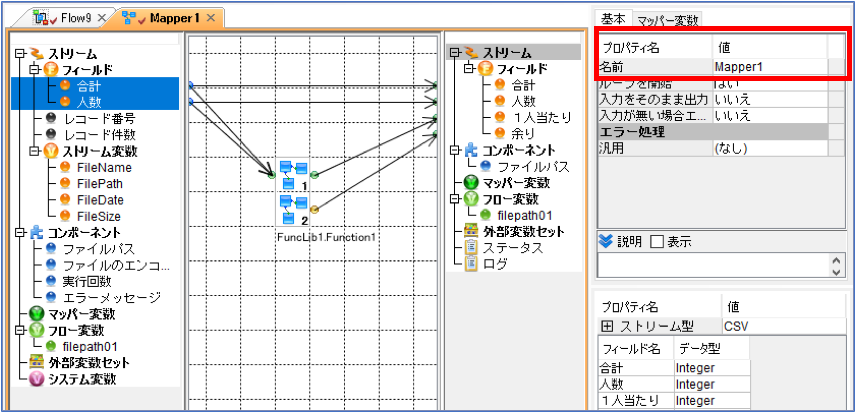Select right マッパー変数 tree item
The width and height of the screenshot is (856, 414).
point(515,182)
